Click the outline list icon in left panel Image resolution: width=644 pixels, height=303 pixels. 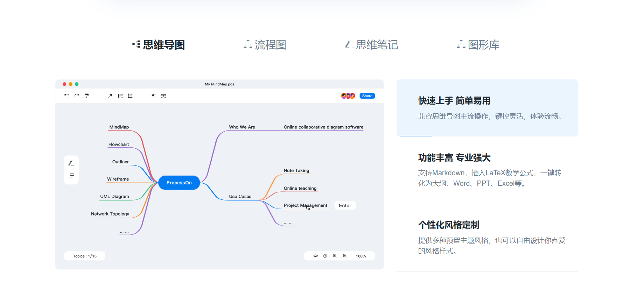click(72, 175)
